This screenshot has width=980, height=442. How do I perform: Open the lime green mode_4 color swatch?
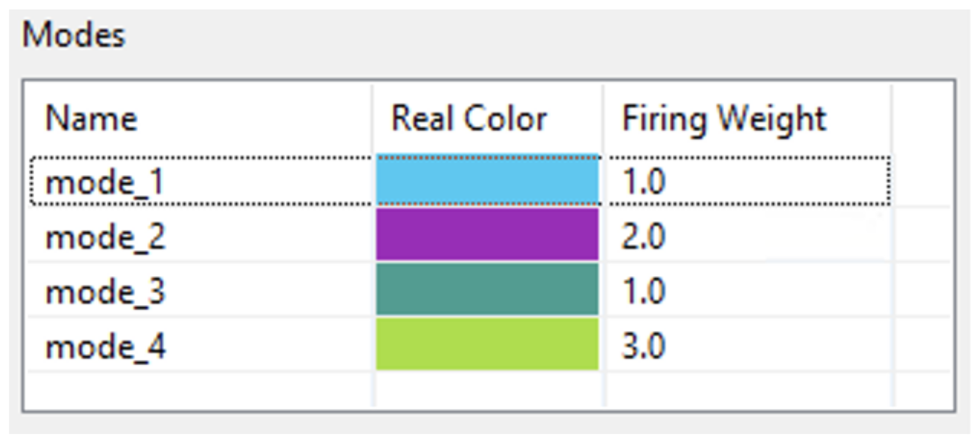tap(487, 344)
